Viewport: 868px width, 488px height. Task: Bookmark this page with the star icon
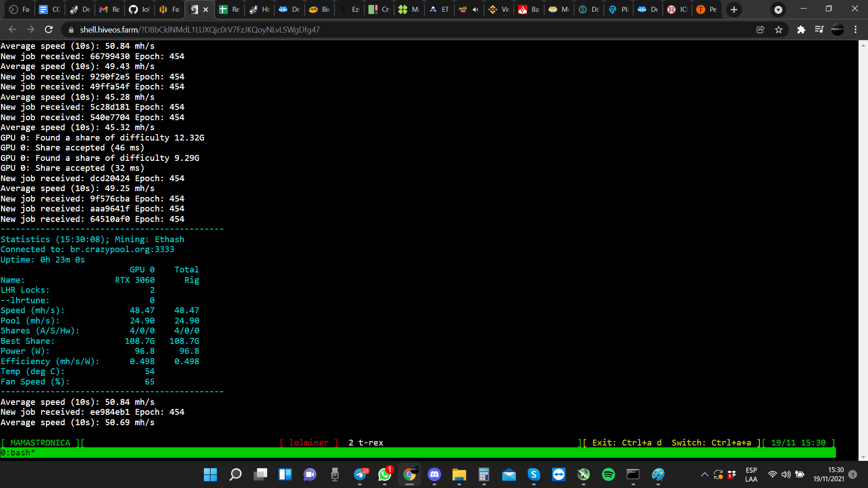(x=778, y=30)
